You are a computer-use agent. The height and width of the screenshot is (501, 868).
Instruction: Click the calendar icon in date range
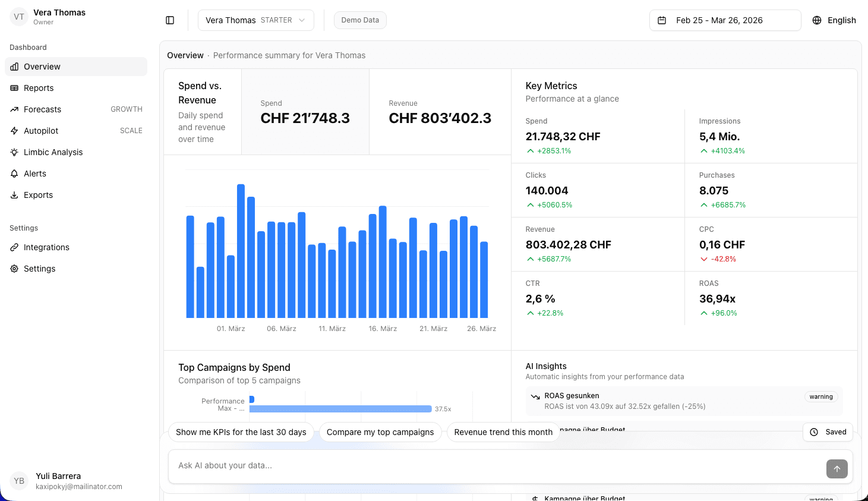coord(662,20)
